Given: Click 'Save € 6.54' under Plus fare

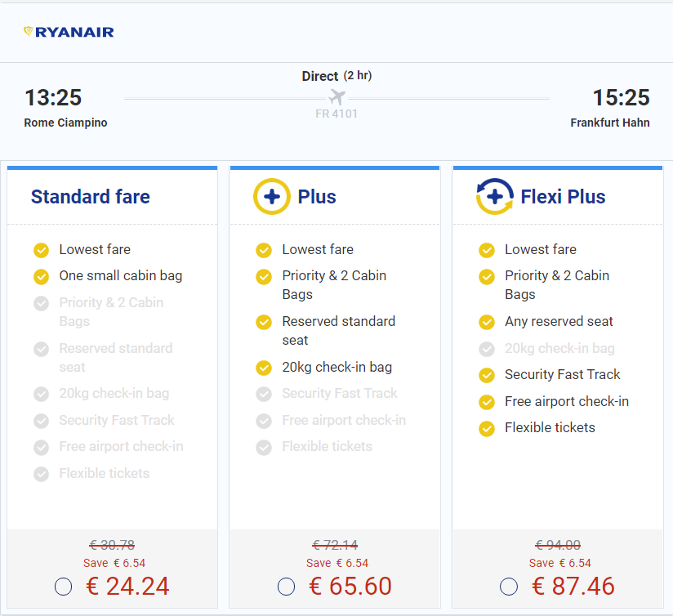Looking at the screenshot, I should tap(337, 563).
